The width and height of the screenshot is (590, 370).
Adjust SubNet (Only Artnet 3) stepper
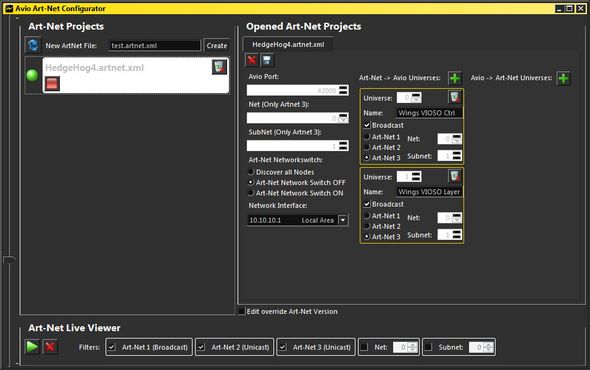(343, 146)
